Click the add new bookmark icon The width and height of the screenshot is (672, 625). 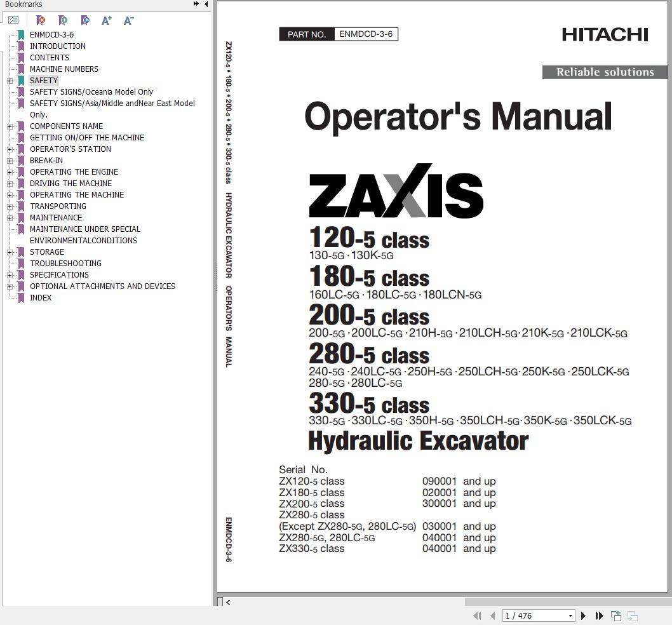(x=63, y=20)
